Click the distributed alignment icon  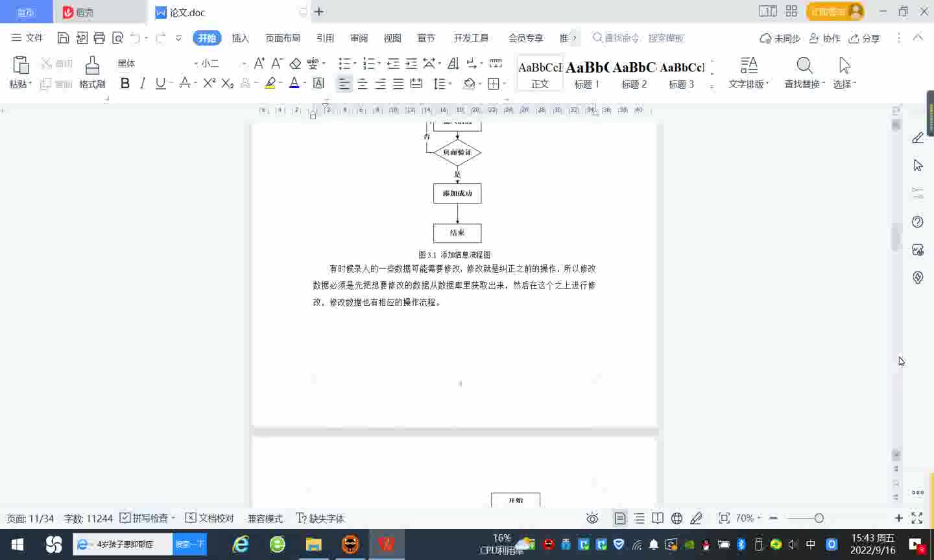click(x=416, y=84)
